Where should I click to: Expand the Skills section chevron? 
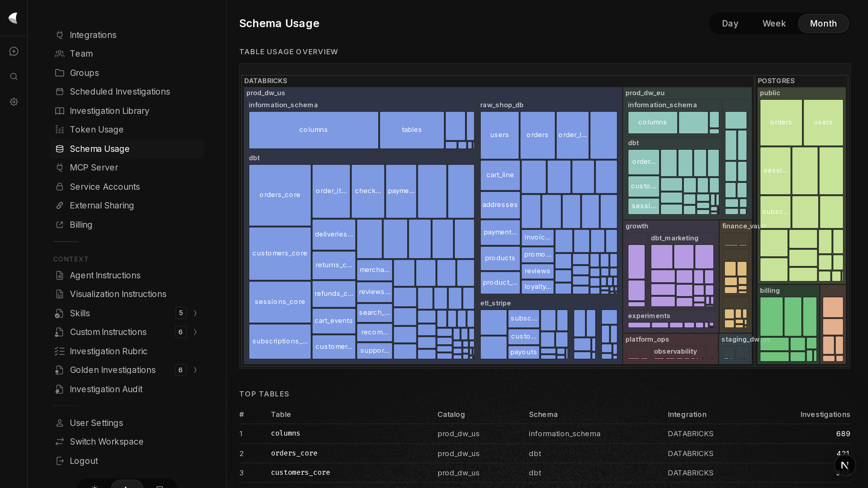195,313
